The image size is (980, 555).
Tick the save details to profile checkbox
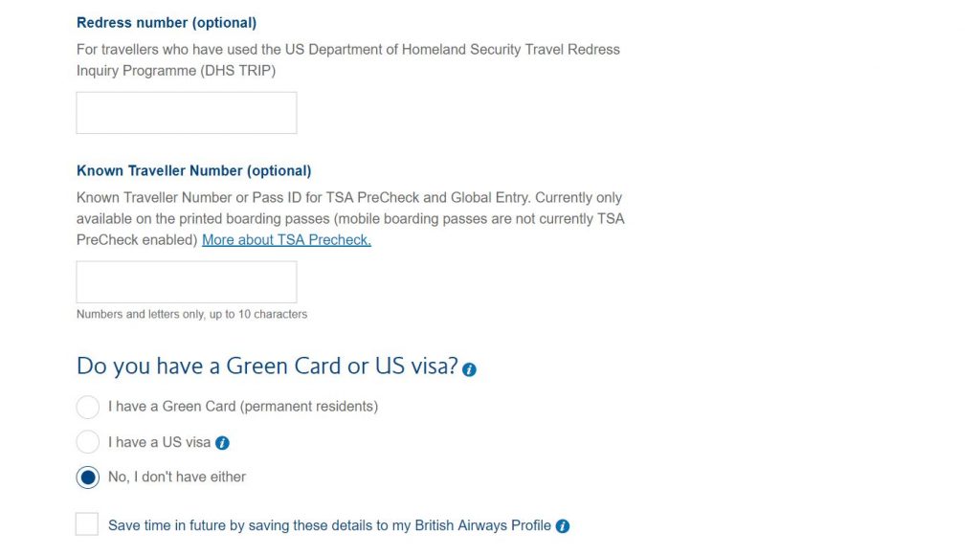click(87, 524)
